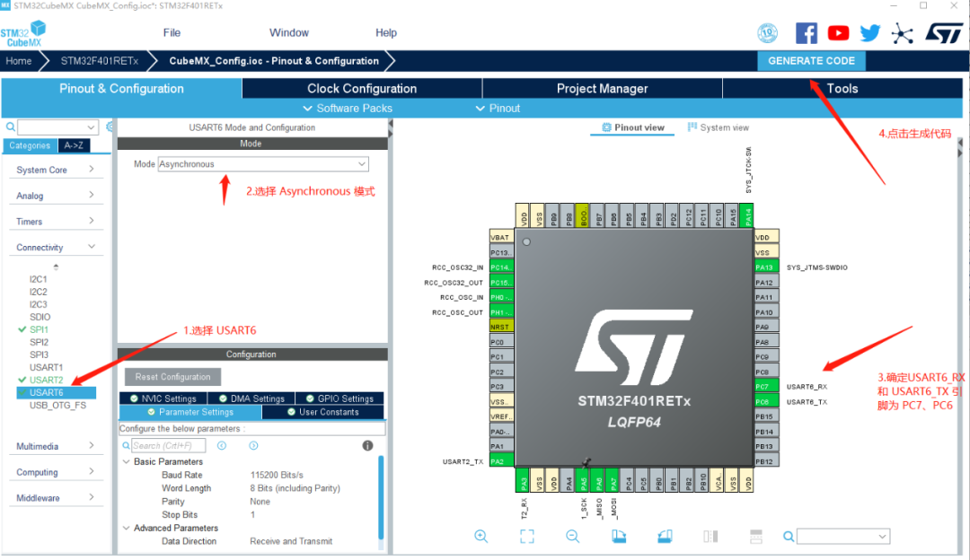Click the parameter info icon
970x560 pixels.
pyautogui.click(x=367, y=446)
